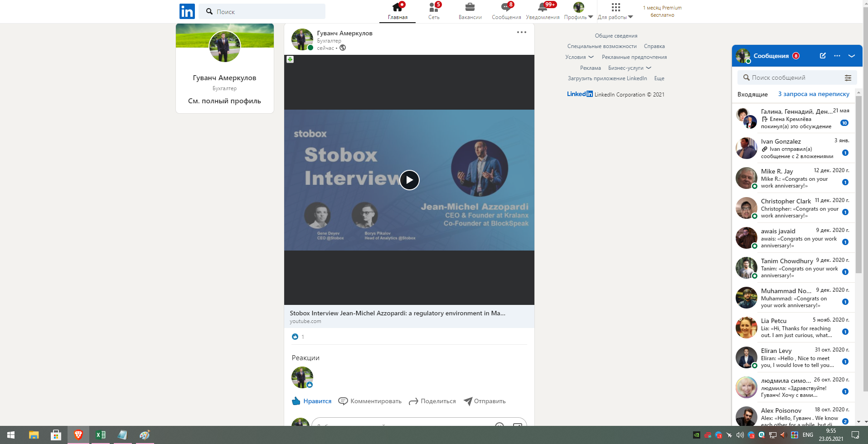
Task: Compose a new message from the messaging panel
Action: 823,56
